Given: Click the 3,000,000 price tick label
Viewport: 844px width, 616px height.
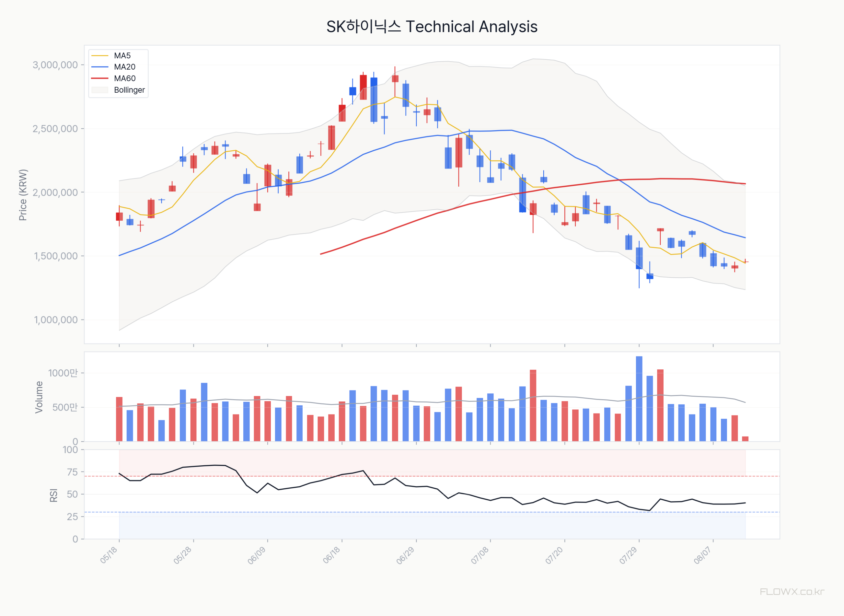Looking at the screenshot, I should tap(55, 65).
